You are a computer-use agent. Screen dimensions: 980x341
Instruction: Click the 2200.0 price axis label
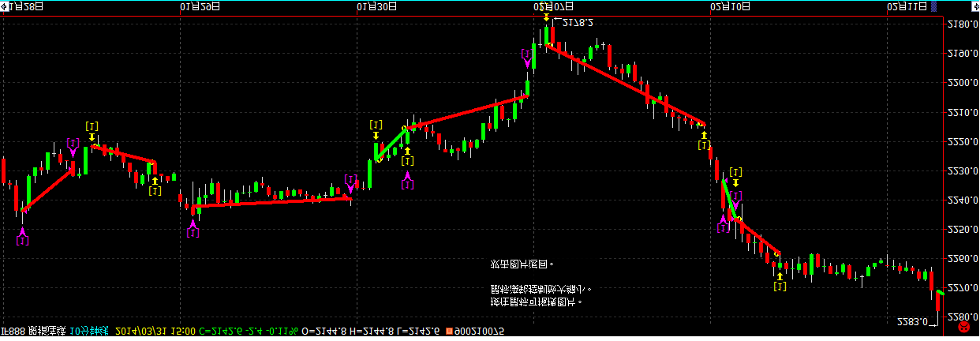click(x=961, y=83)
